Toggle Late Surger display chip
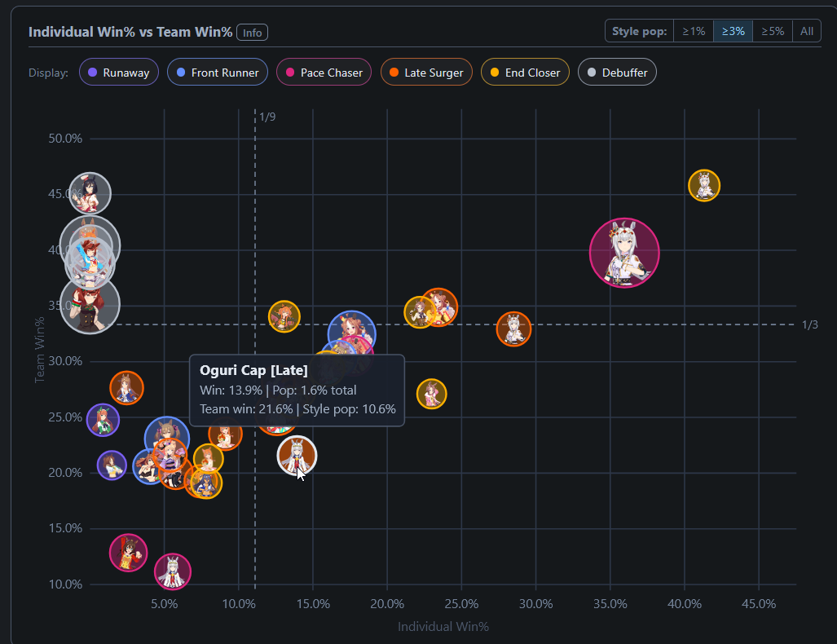Image resolution: width=837 pixels, height=644 pixels. point(426,72)
